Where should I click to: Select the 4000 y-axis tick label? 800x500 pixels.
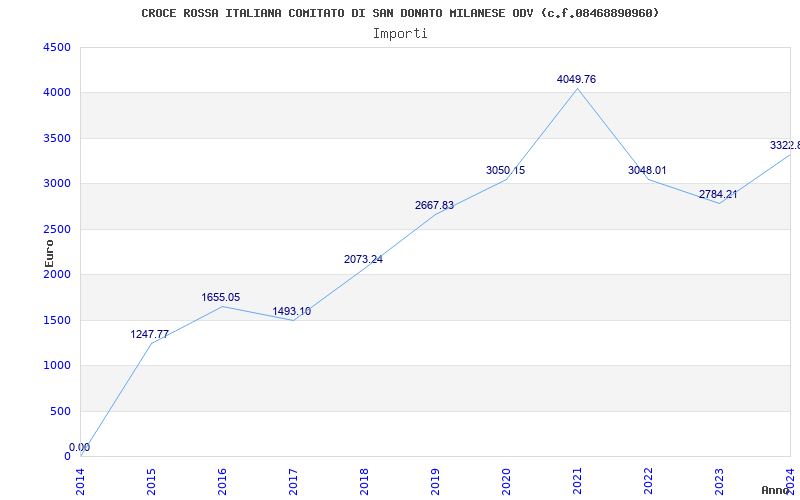(x=57, y=93)
